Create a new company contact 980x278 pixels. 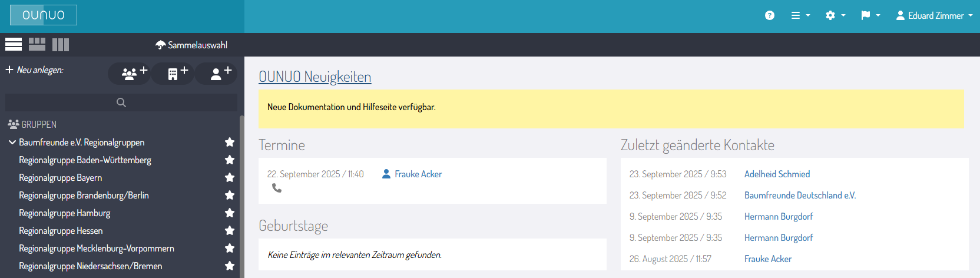coord(173,74)
